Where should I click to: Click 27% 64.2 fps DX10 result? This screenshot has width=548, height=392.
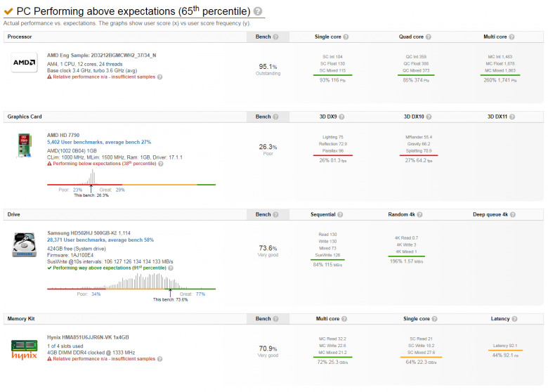pos(419,160)
